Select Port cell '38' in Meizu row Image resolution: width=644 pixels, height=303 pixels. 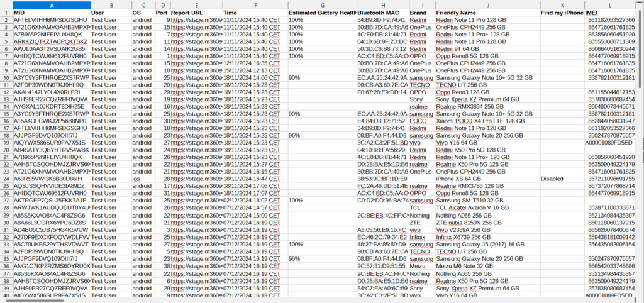click(163, 266)
